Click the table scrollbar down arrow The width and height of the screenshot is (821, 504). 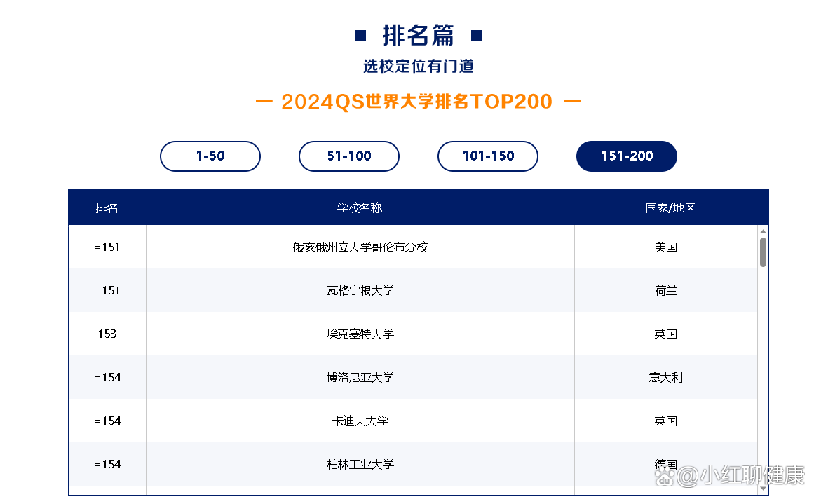click(x=763, y=489)
